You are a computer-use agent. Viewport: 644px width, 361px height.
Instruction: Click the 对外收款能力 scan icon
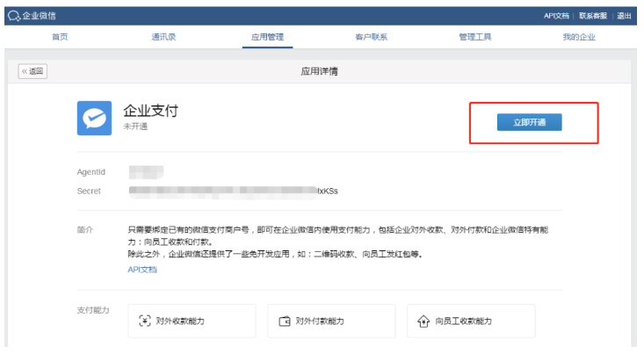(145, 321)
